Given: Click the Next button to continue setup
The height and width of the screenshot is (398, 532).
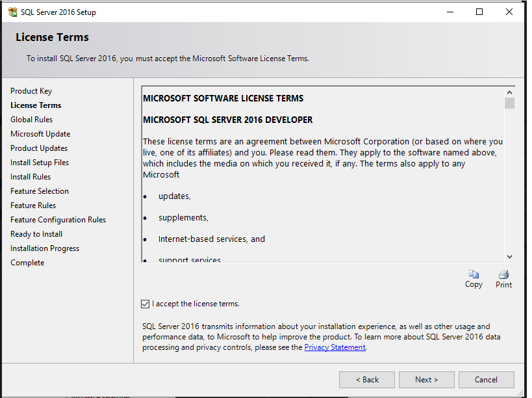Looking at the screenshot, I should tap(426, 379).
